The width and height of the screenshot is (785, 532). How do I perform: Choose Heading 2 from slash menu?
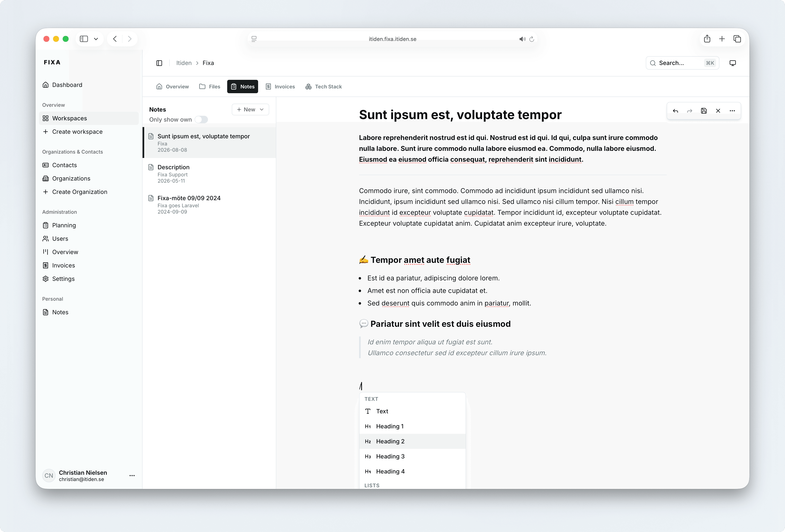412,442
